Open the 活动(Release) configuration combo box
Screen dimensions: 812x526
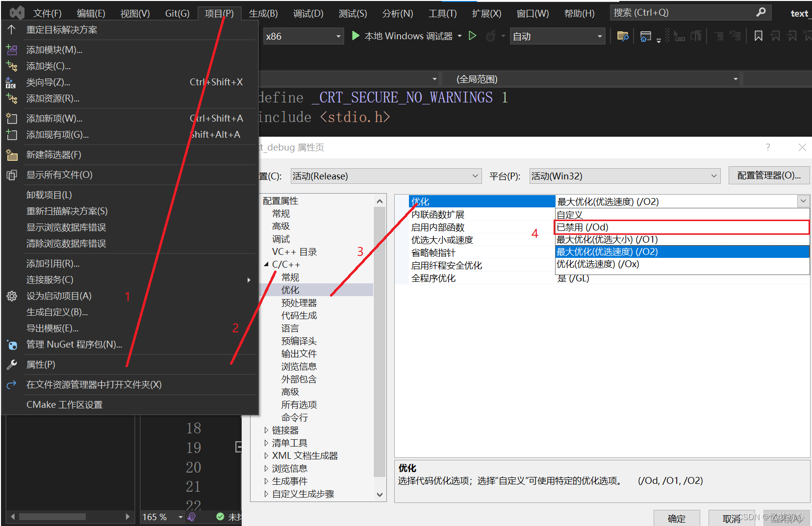click(x=386, y=176)
